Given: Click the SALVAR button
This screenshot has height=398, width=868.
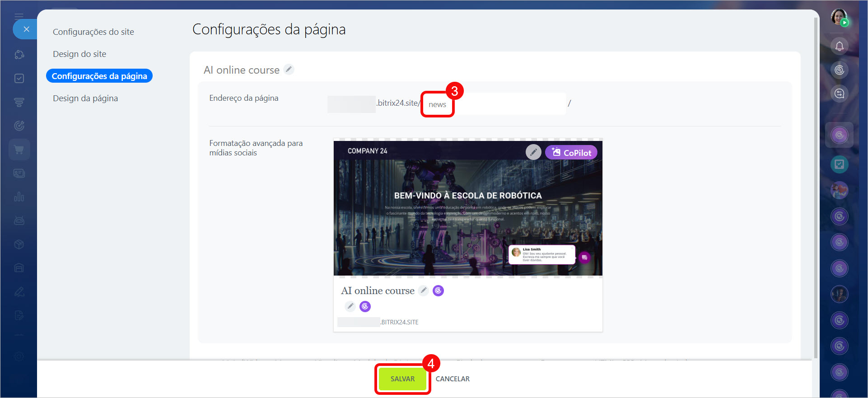Looking at the screenshot, I should [402, 379].
